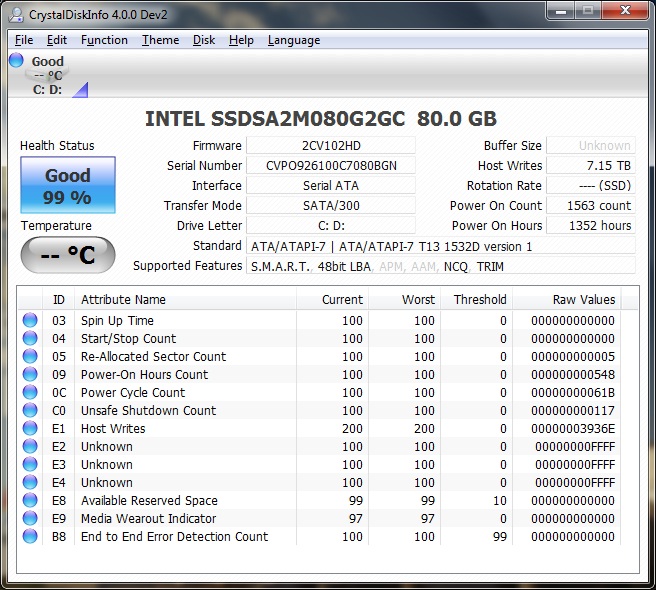Click the status orb for the E1 Host Writes row

(30, 428)
